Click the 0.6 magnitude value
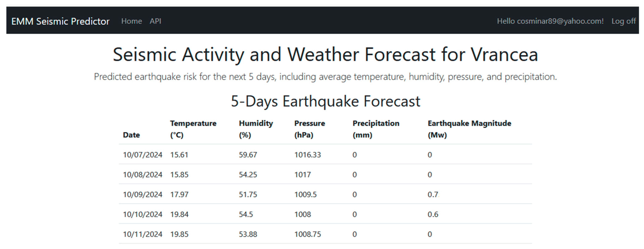The height and width of the screenshot is (249, 644). [433, 214]
